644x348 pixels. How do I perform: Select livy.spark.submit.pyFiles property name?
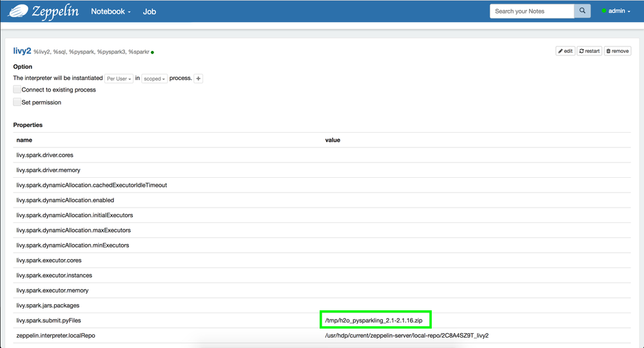pos(48,320)
